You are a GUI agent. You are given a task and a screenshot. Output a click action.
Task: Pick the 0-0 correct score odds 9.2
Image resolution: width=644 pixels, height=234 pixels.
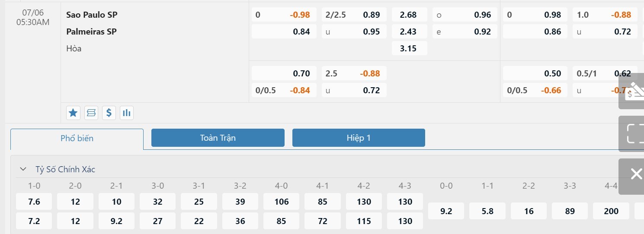(x=446, y=211)
